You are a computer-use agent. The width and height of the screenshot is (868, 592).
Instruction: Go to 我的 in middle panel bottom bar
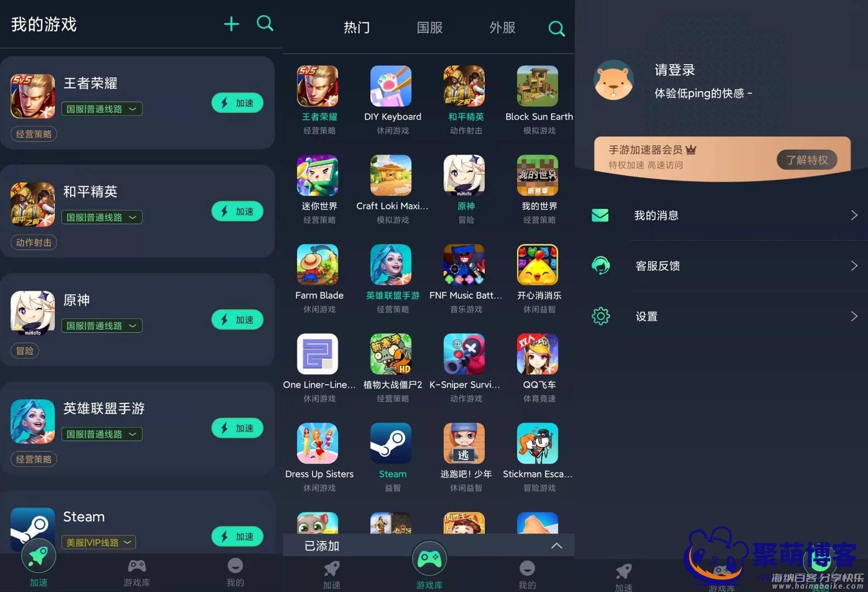[x=527, y=576]
